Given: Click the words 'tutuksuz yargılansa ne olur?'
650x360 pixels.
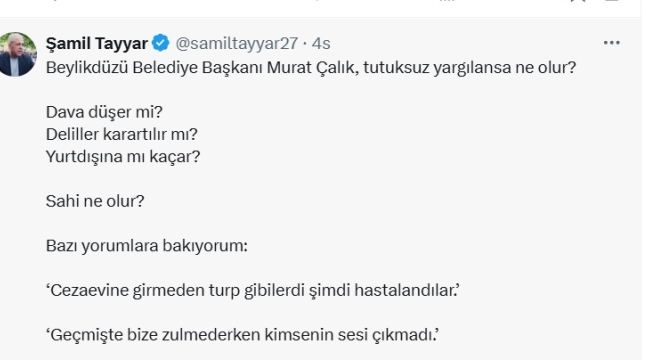Looking at the screenshot, I should pyautogui.click(x=470, y=68).
